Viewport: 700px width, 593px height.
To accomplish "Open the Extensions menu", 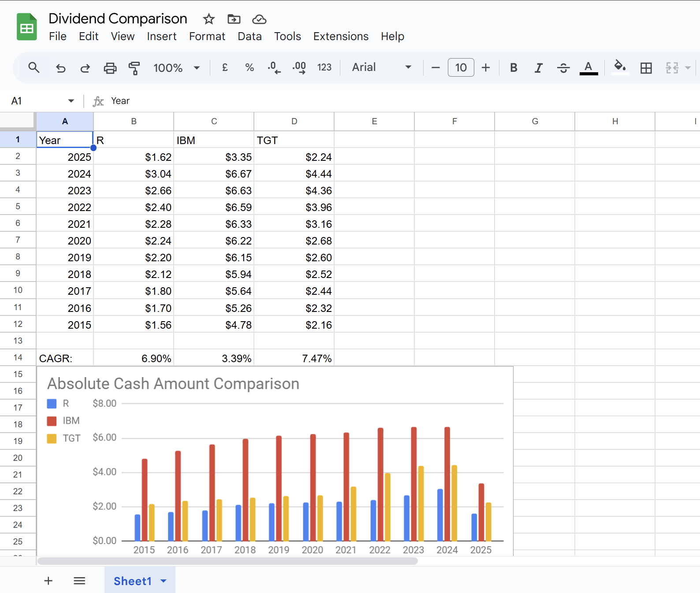I will (x=341, y=36).
